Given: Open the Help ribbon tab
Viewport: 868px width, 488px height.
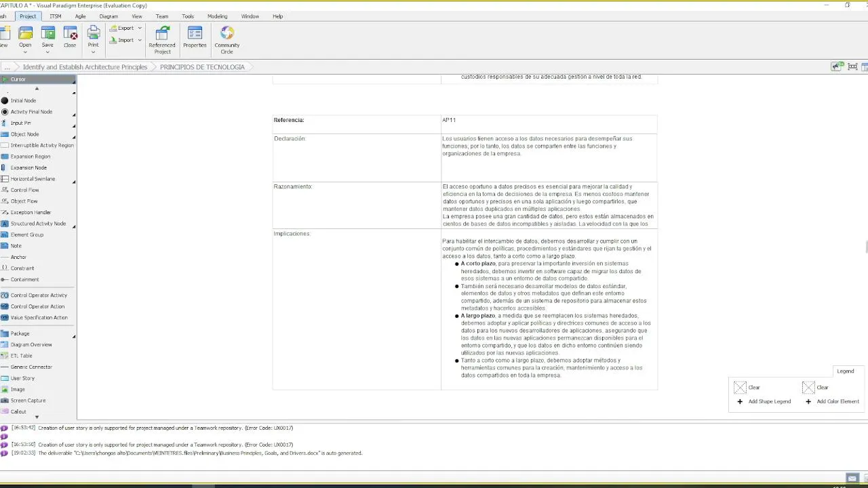Looking at the screenshot, I should (x=278, y=16).
